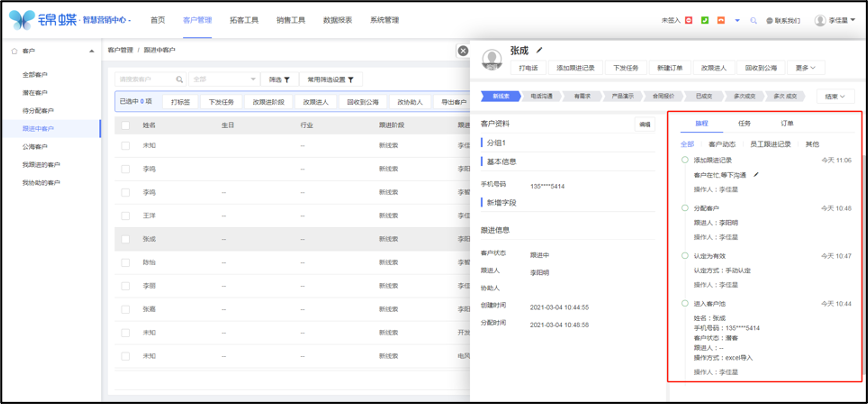Toggle the select-all checkbox in table header
Image resolution: width=868 pixels, height=404 pixels.
click(125, 125)
